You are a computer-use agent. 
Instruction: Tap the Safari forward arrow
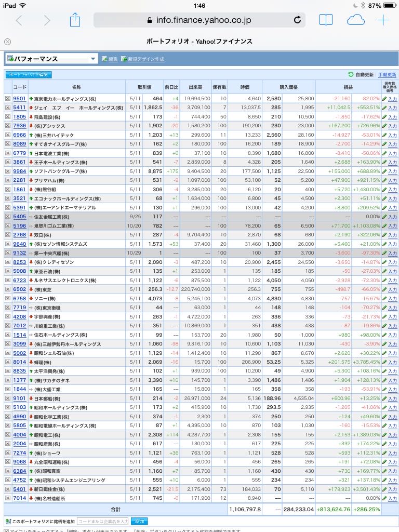point(47,20)
